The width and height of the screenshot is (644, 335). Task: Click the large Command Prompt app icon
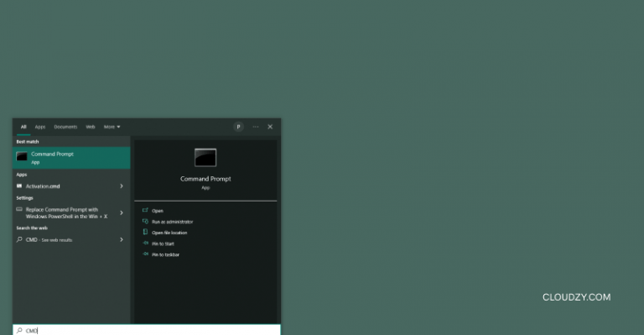(205, 158)
